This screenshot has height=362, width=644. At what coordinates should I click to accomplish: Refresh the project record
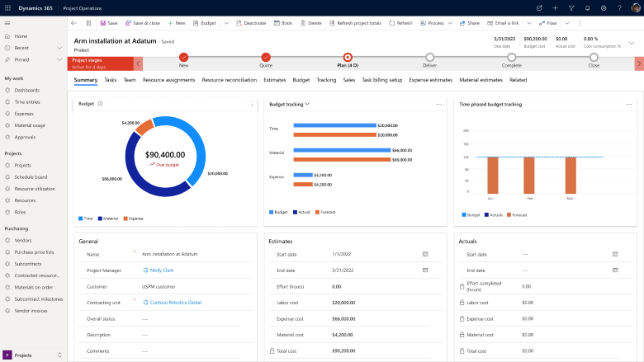[400, 23]
